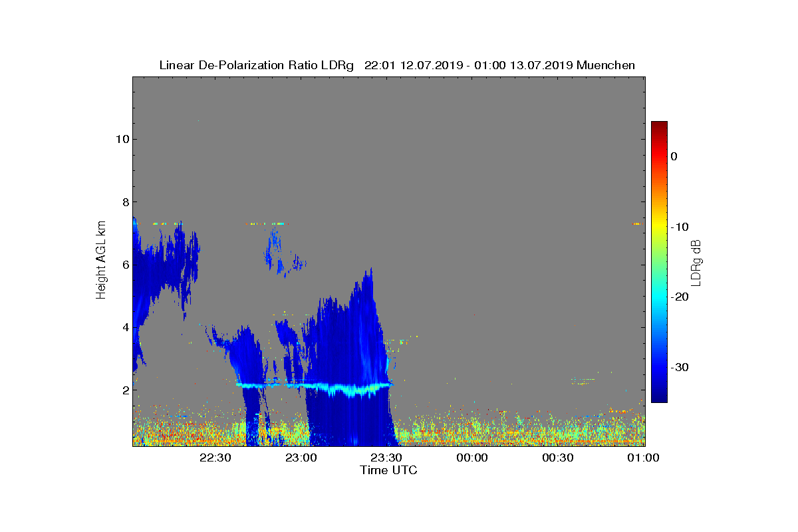
Task: Click the colorbar -10 dB label
Action: click(679, 227)
